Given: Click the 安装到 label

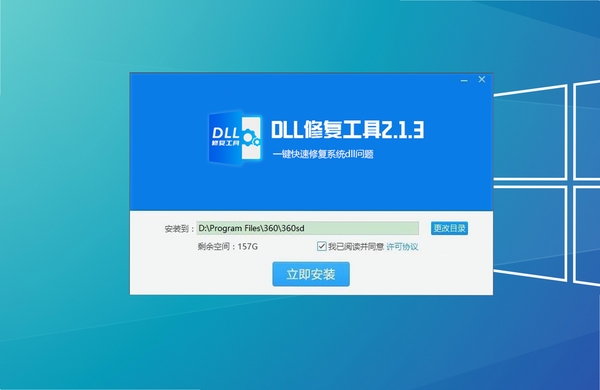Looking at the screenshot, I should click(x=179, y=229).
